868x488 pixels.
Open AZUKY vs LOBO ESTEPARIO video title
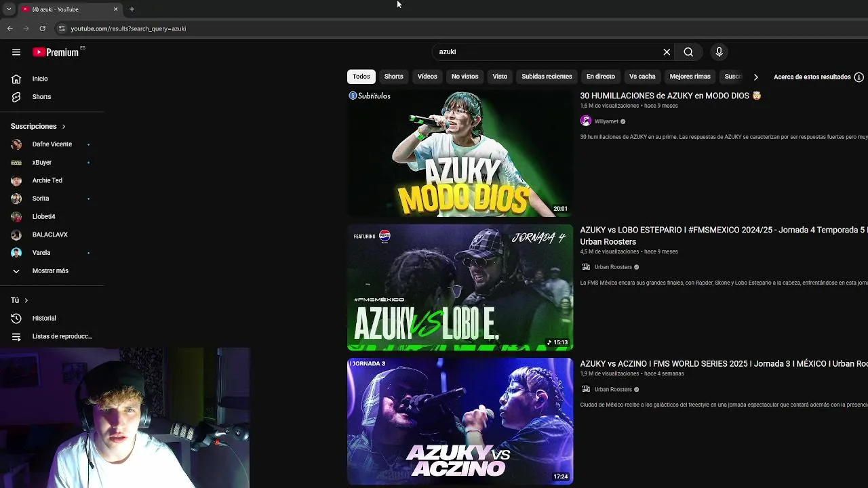pyautogui.click(x=724, y=236)
